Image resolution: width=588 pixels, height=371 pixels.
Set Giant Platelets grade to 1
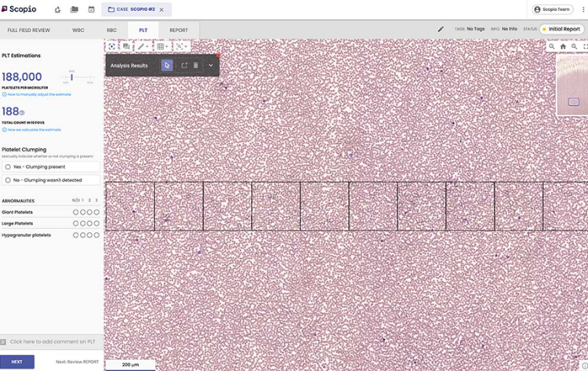[82, 213]
